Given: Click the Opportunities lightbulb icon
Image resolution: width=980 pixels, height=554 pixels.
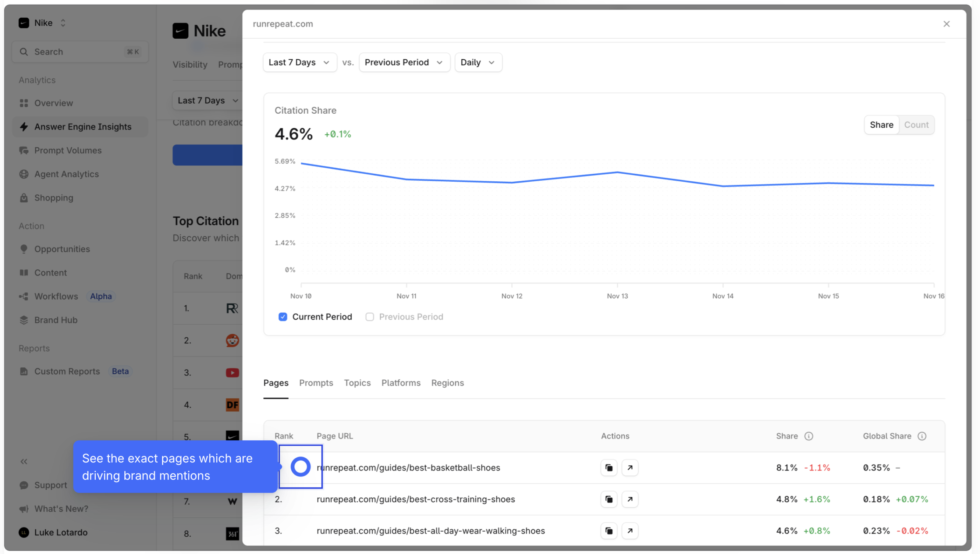Looking at the screenshot, I should (24, 249).
